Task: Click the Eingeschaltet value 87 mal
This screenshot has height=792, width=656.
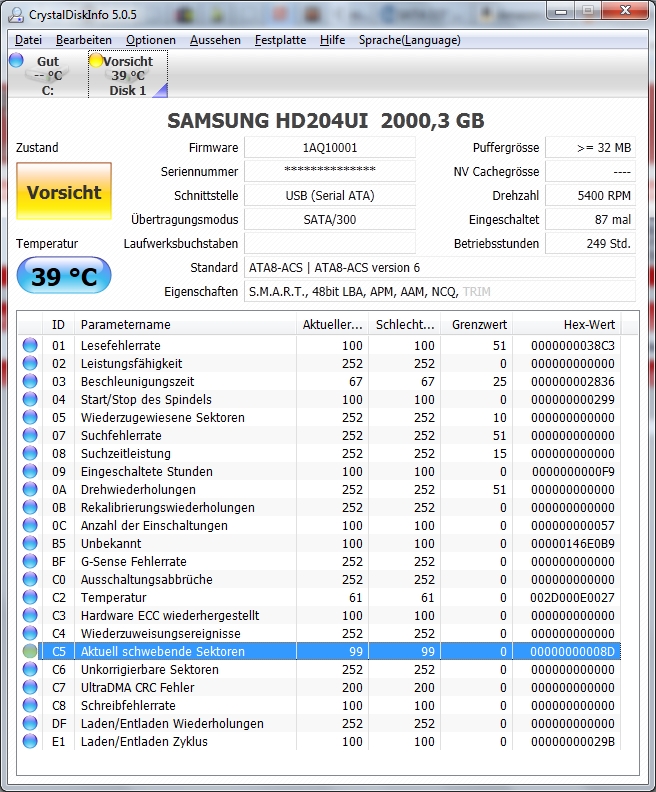Action: (590, 219)
